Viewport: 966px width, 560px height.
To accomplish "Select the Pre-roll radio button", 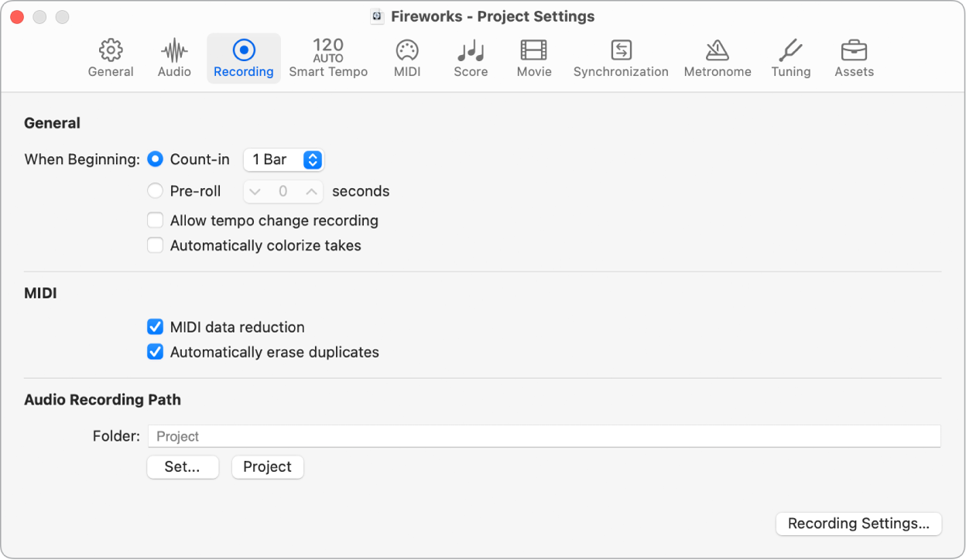I will coord(155,190).
